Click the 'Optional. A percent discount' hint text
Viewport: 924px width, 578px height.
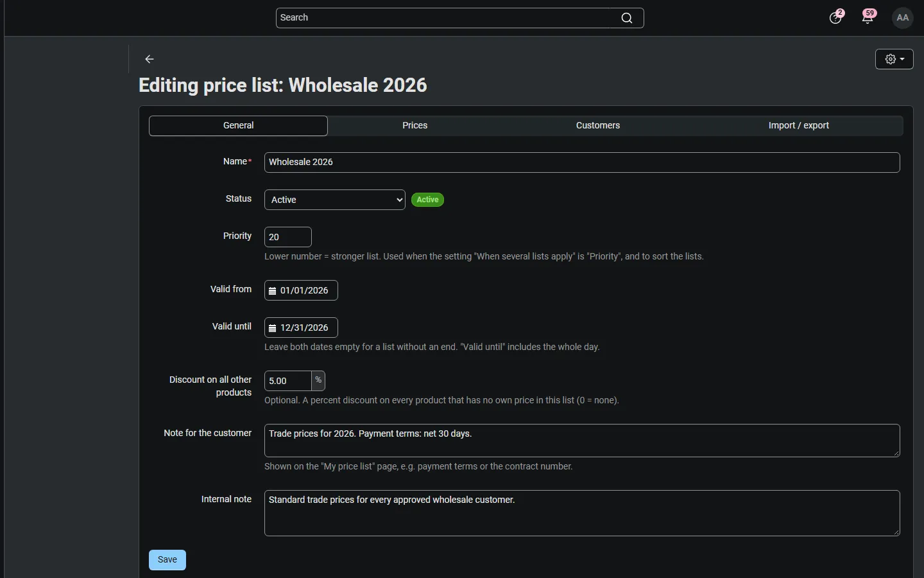pos(442,401)
